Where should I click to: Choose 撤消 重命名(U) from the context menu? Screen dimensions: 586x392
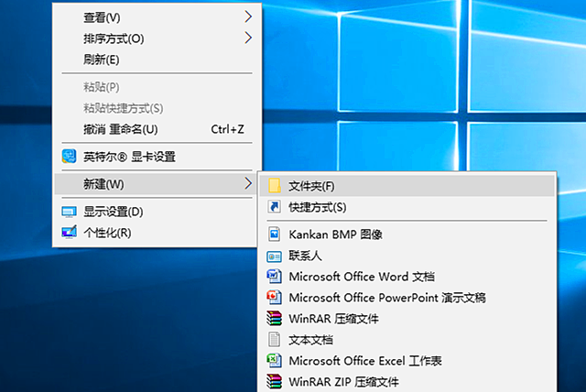pyautogui.click(x=121, y=129)
